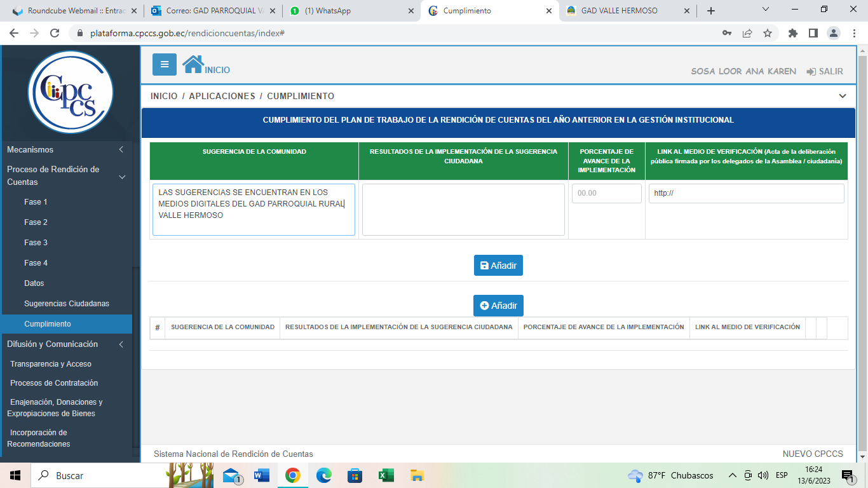The image size is (868, 488).
Task: Reload the page with refresh icon
Action: pos(55,33)
